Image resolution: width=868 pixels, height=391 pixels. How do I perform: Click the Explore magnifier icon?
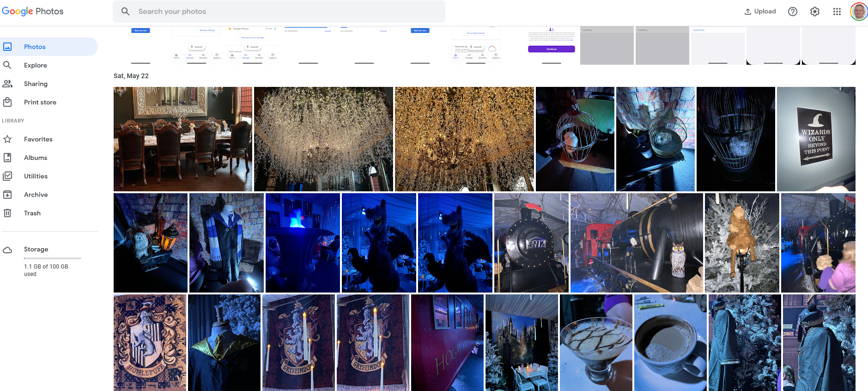[7, 65]
